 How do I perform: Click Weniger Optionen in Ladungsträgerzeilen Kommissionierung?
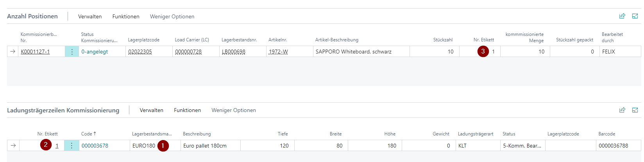tap(234, 110)
